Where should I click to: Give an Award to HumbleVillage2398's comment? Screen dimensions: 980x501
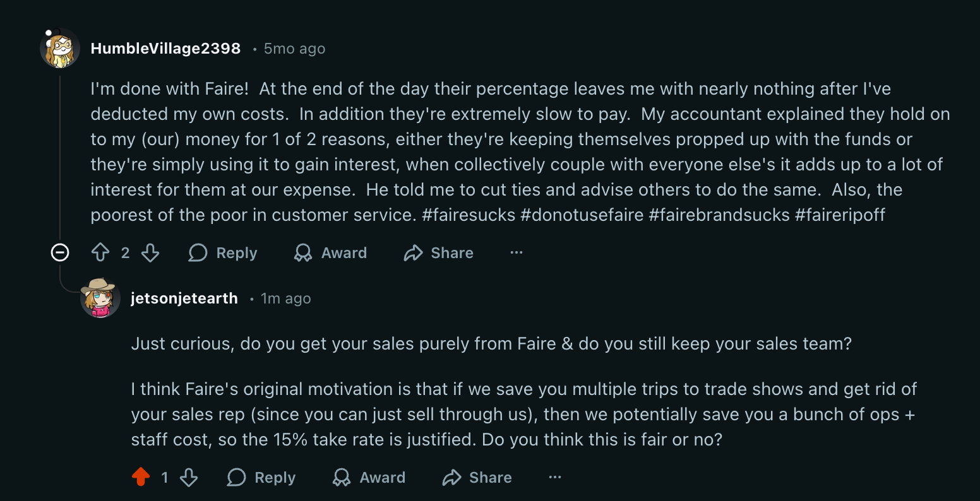click(x=330, y=253)
